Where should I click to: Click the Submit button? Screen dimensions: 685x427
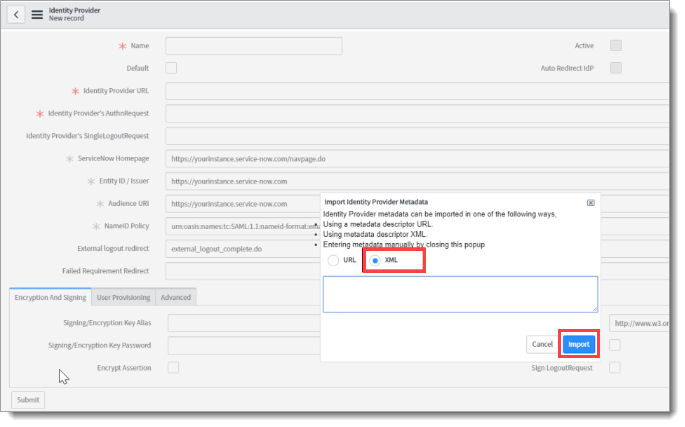click(x=27, y=400)
